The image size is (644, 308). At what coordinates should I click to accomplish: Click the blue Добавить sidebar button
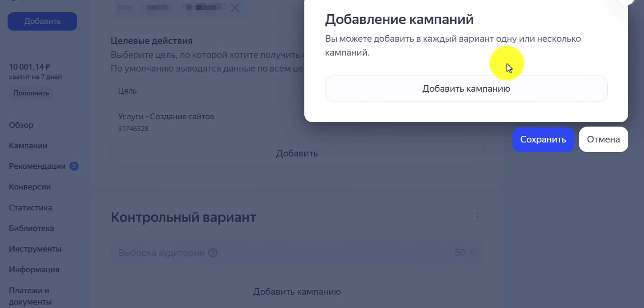click(42, 22)
